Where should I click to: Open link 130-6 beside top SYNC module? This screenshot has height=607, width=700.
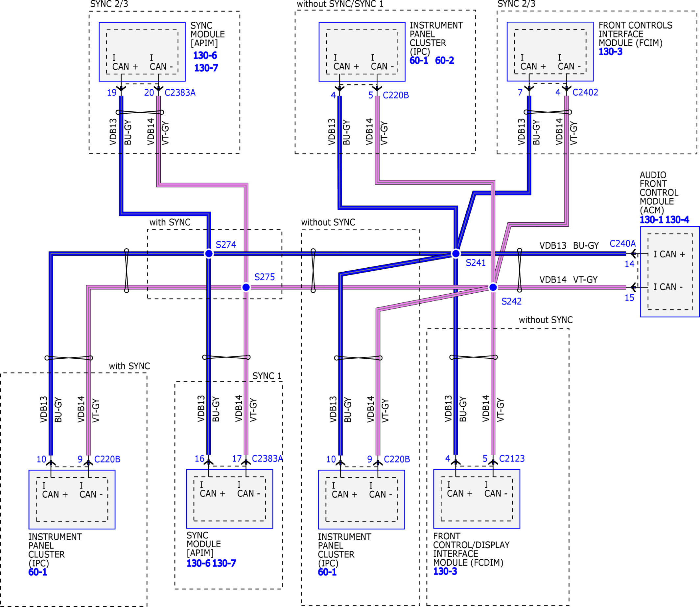pyautogui.click(x=205, y=56)
